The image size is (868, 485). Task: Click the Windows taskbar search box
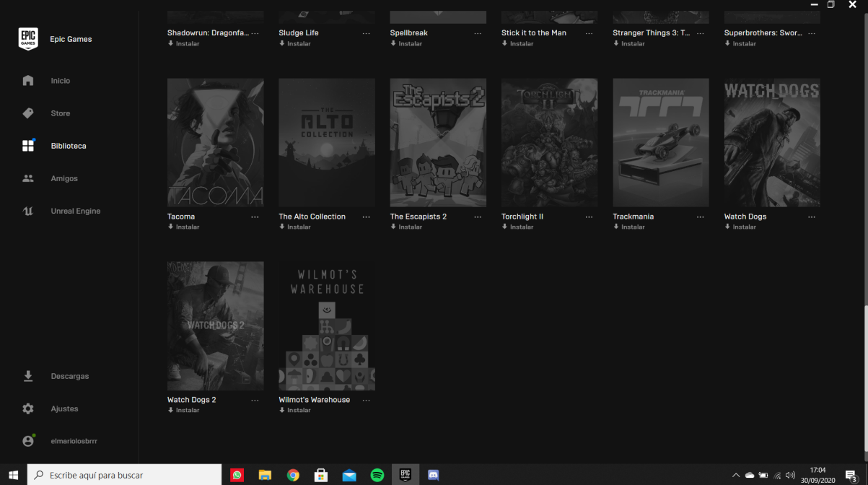(x=124, y=475)
